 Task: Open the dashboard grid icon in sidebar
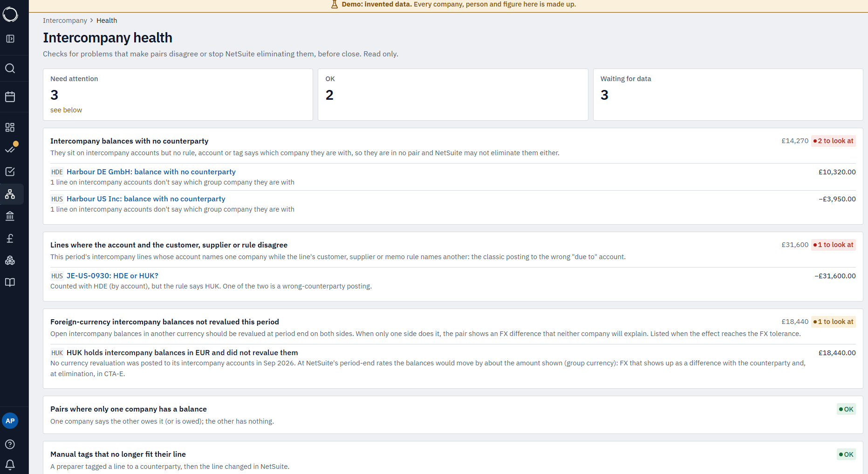(x=10, y=127)
